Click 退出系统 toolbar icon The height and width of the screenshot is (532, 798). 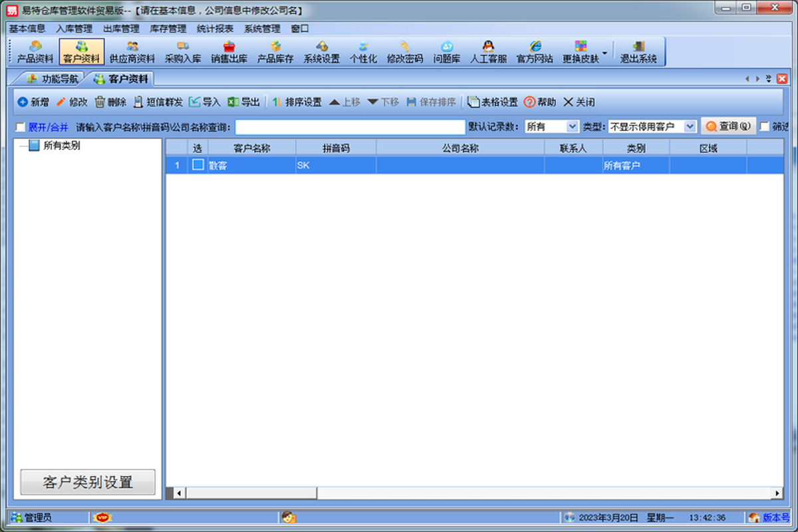click(638, 52)
